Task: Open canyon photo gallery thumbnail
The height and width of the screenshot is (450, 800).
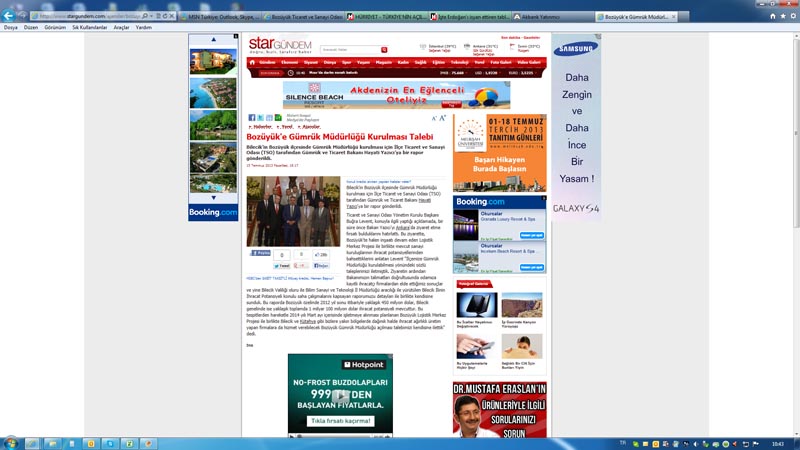Action: point(521,305)
